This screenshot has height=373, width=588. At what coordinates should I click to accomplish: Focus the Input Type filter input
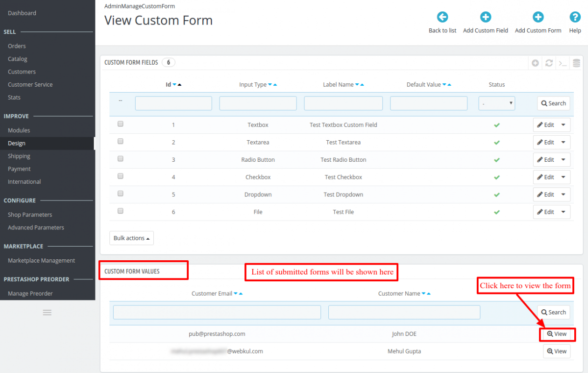(258, 103)
